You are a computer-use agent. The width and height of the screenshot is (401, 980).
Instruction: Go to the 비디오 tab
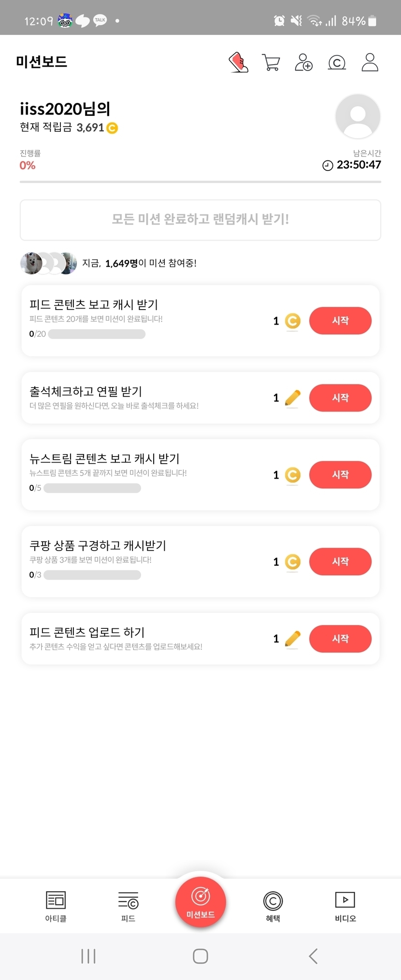point(345,906)
